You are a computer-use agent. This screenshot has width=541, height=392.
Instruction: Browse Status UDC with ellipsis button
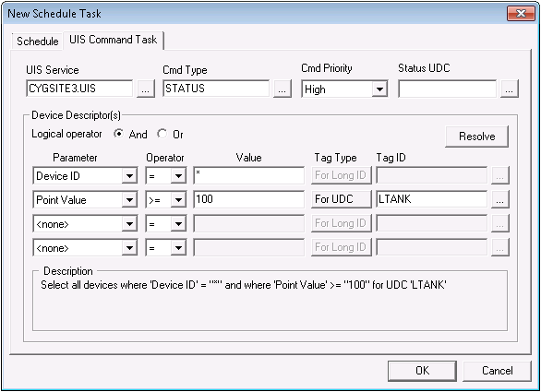pos(509,89)
